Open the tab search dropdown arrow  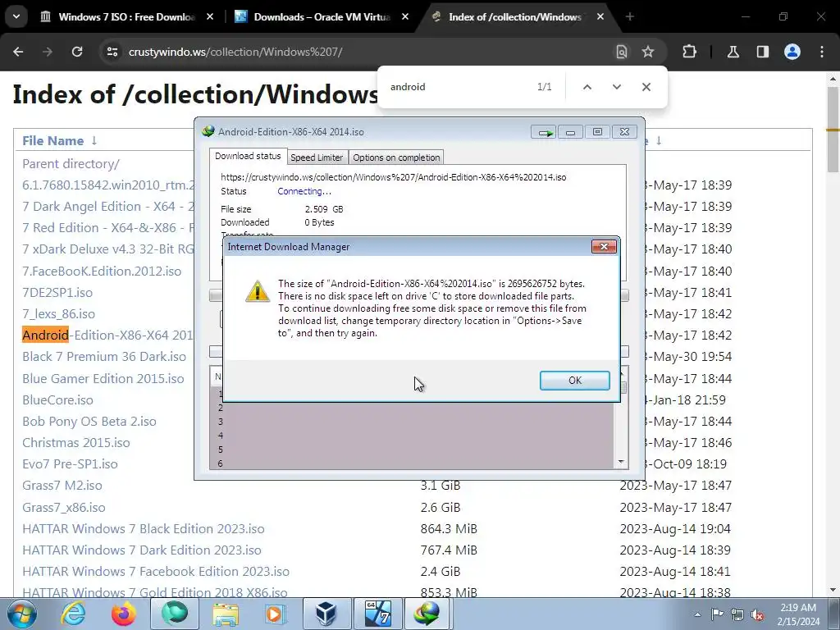pyautogui.click(x=16, y=17)
